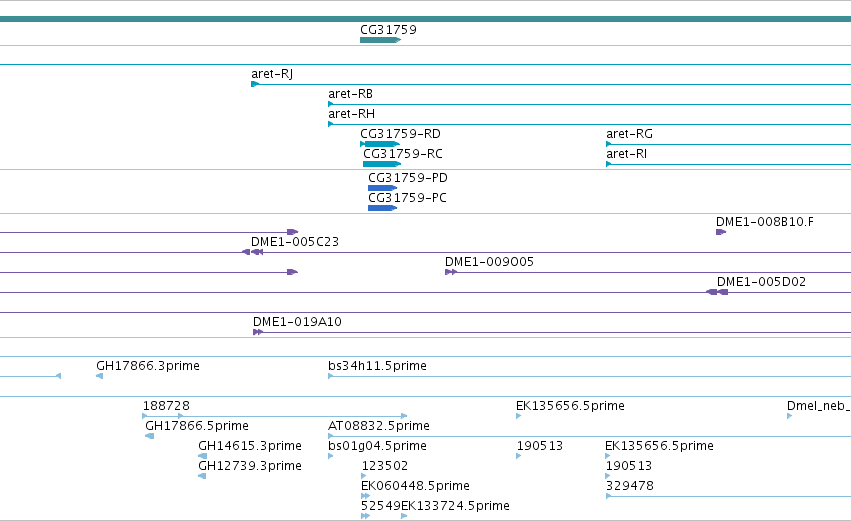Image resolution: width=851 pixels, height=521 pixels.
Task: Select the CG31759-RD transcript label
Action: click(x=400, y=134)
